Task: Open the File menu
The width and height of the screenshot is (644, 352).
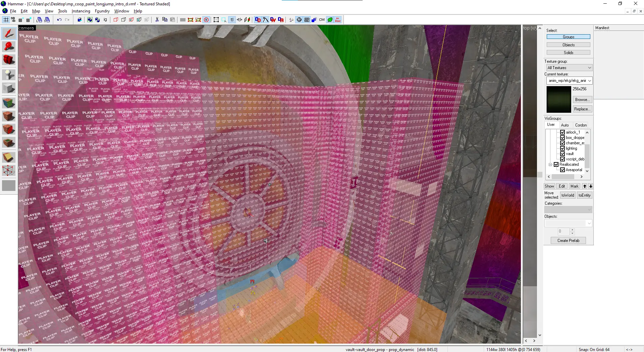Action: [x=13, y=11]
